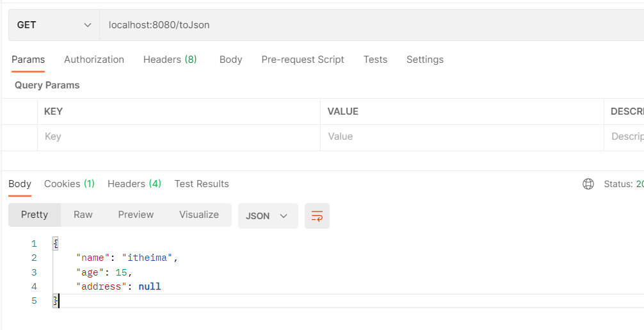
Task: Switch to the Tests tab
Action: [x=375, y=60]
